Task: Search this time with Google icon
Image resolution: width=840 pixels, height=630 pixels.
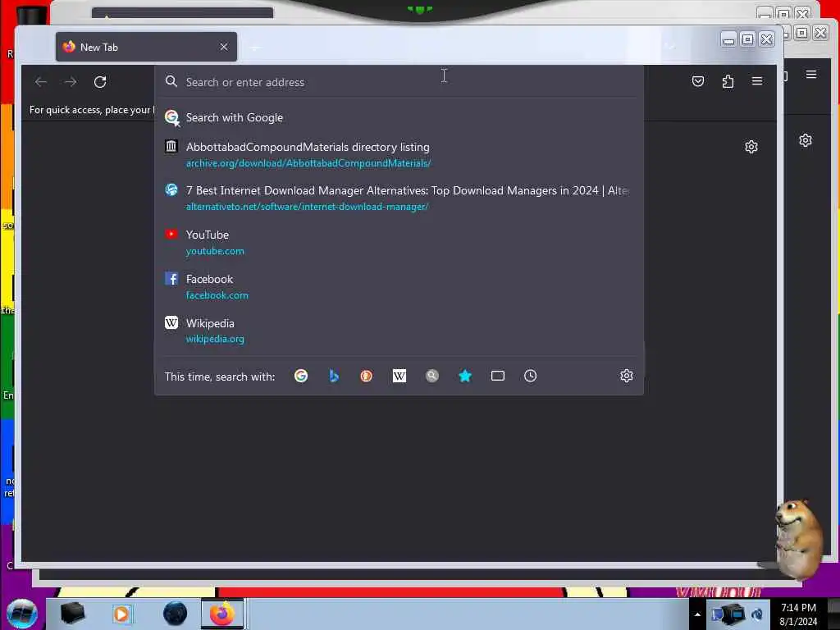Action: pyautogui.click(x=301, y=376)
